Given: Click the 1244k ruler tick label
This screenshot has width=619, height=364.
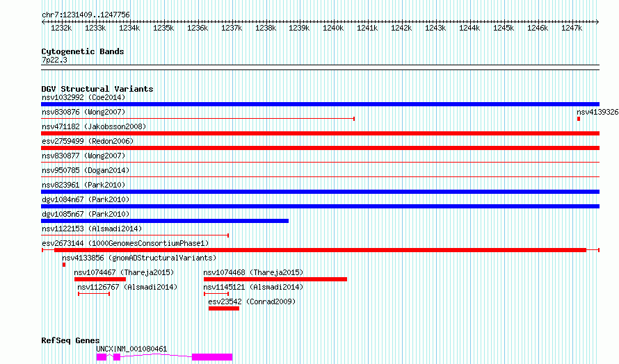Looking at the screenshot, I should pos(469,28).
